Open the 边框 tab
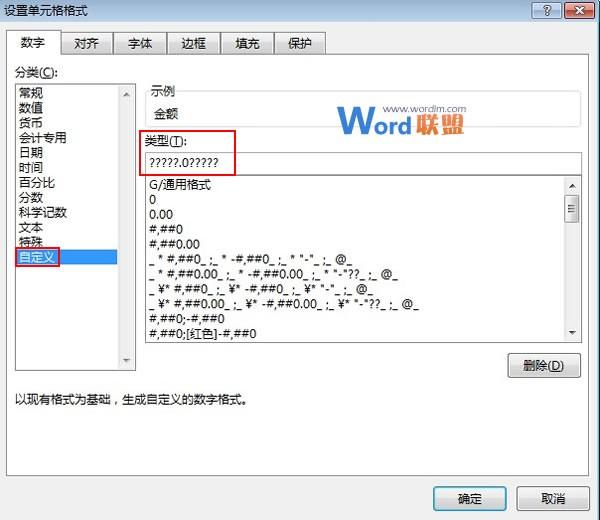This screenshot has width=600, height=520. [194, 44]
